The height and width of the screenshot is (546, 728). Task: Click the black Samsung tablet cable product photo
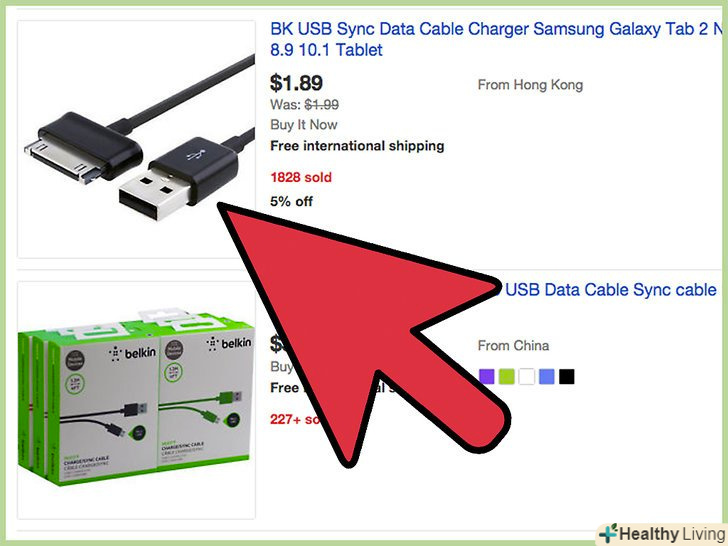click(136, 139)
